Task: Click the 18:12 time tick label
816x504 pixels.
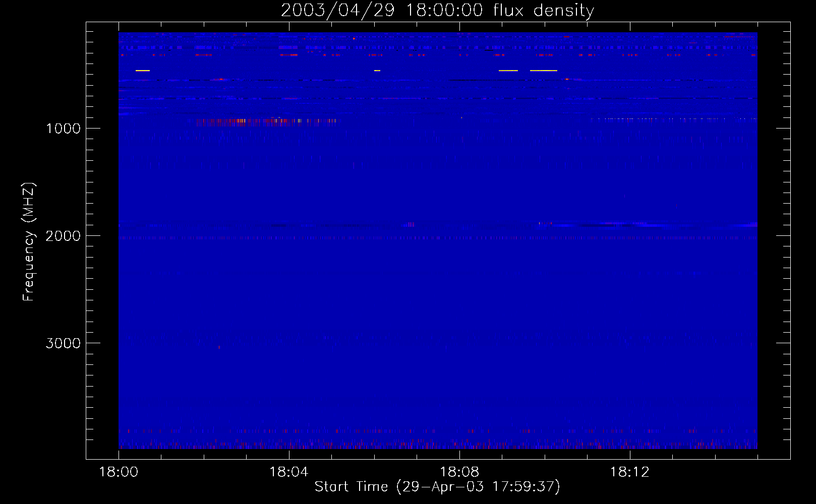Action: coord(630,472)
